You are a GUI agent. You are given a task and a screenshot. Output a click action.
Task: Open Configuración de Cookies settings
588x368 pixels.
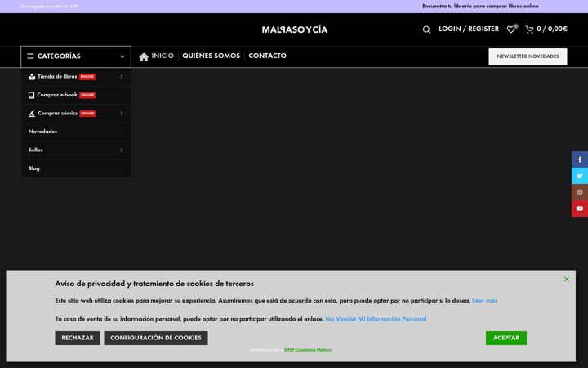(156, 338)
